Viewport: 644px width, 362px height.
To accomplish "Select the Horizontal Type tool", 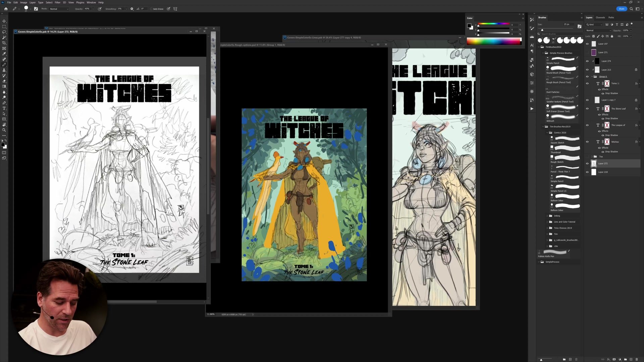I will (4, 108).
